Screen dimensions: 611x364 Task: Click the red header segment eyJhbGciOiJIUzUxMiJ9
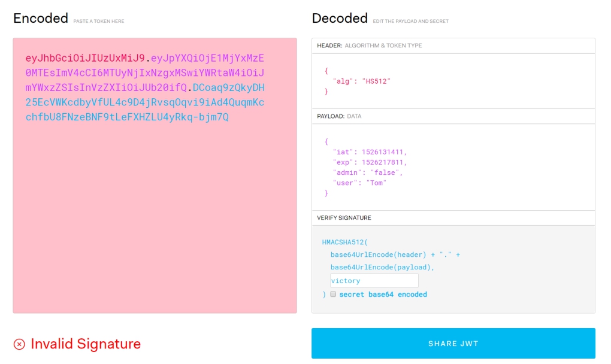pos(85,58)
